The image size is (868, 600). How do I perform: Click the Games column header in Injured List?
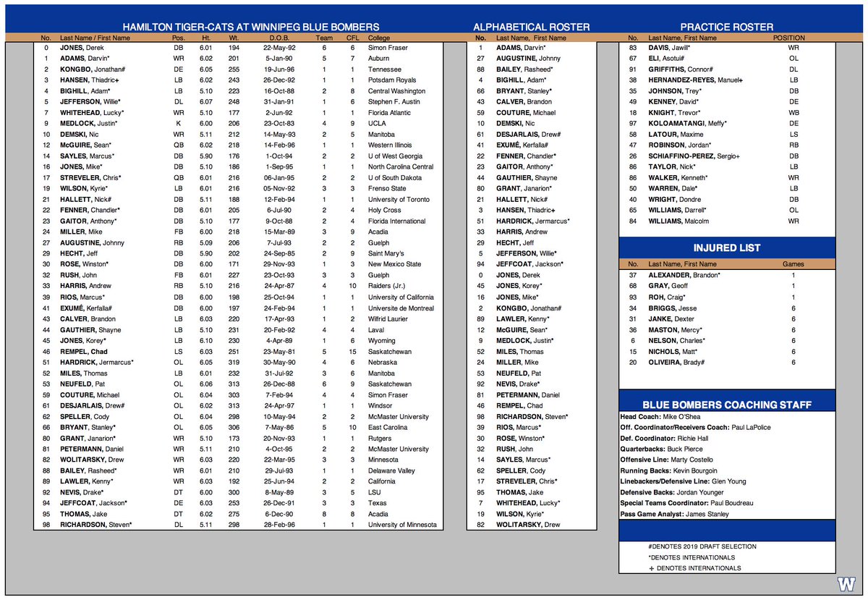coord(793,264)
